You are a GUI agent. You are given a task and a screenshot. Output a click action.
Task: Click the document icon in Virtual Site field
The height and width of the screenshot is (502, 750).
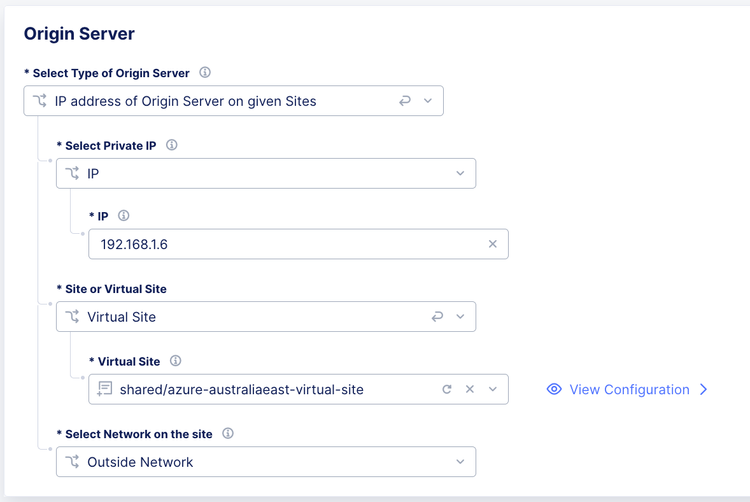[105, 389]
